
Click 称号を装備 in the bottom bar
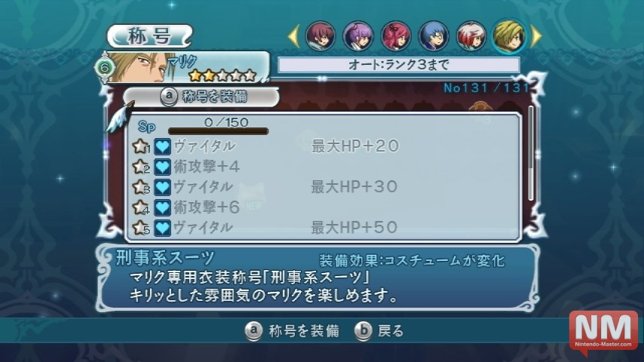(293, 331)
